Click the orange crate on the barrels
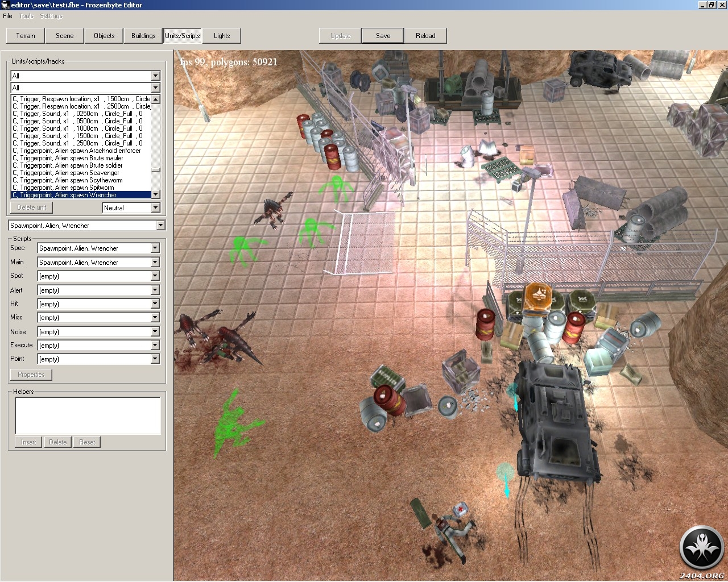728x582 pixels. coord(538,296)
